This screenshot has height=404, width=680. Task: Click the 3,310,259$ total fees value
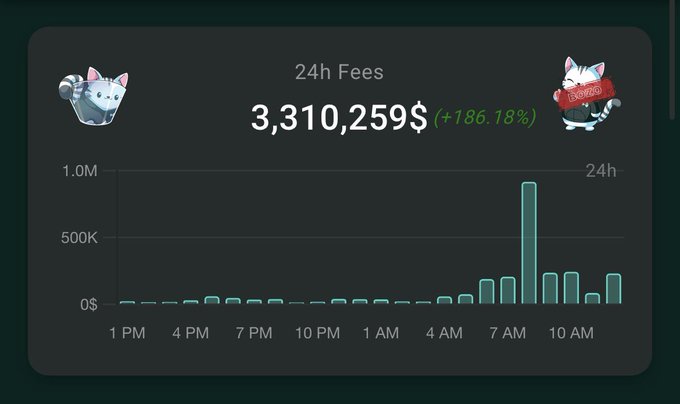339,117
